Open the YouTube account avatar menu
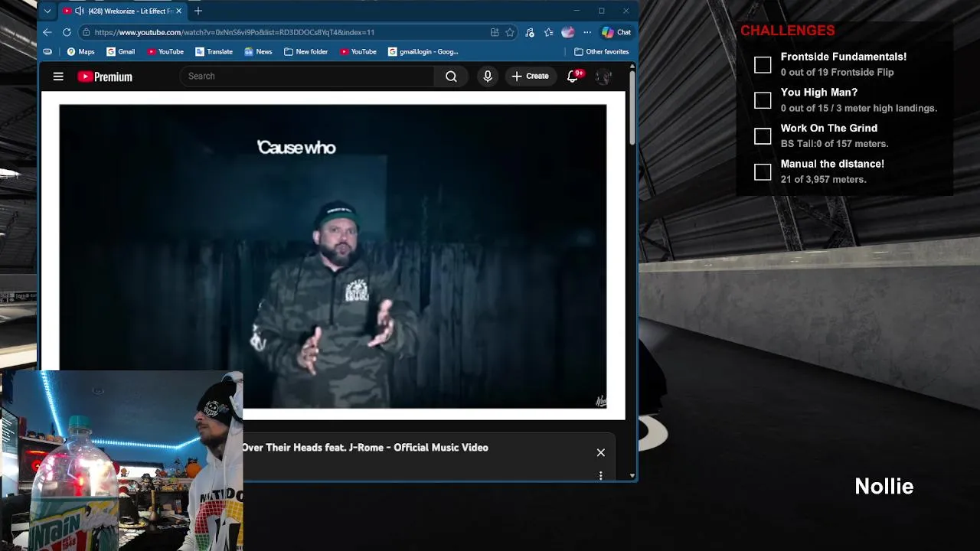The image size is (980, 551). [x=604, y=77]
